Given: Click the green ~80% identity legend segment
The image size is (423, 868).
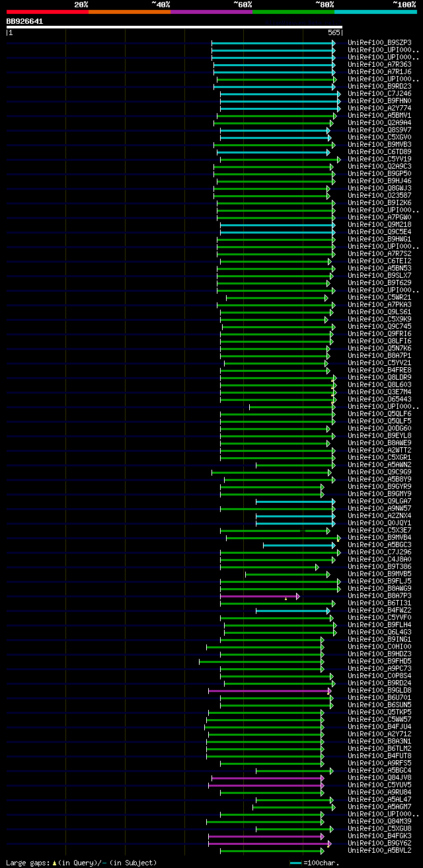Looking at the screenshot, I should click(293, 11).
